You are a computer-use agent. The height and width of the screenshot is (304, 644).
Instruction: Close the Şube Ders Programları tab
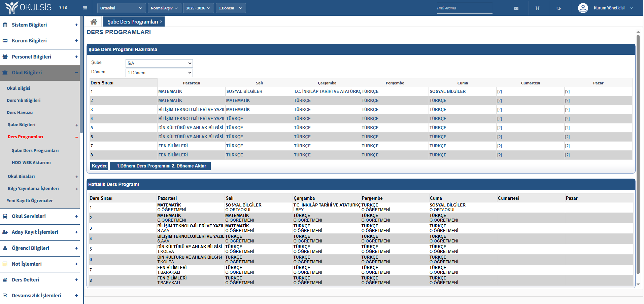pos(161,22)
